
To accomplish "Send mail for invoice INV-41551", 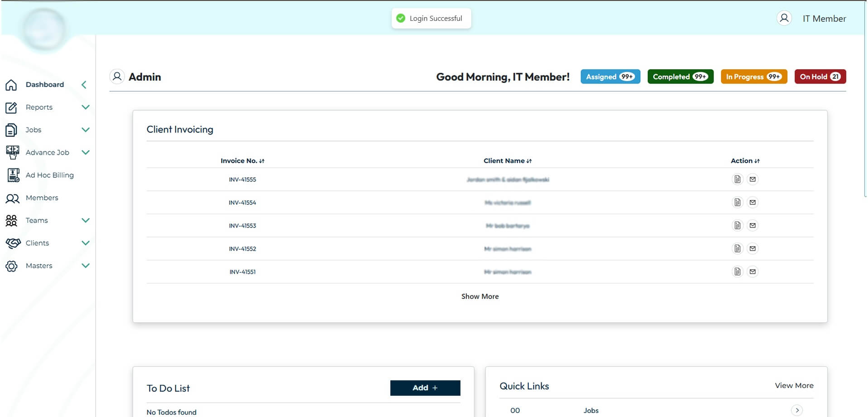I will coord(753,272).
